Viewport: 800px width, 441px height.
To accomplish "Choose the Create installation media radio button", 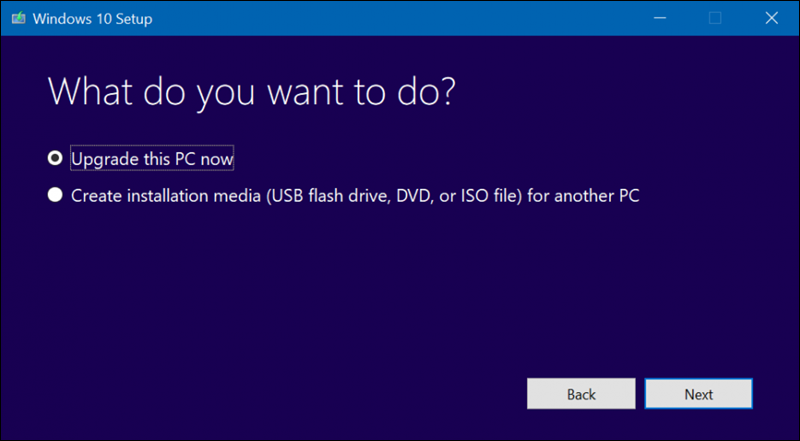I will tap(56, 196).
